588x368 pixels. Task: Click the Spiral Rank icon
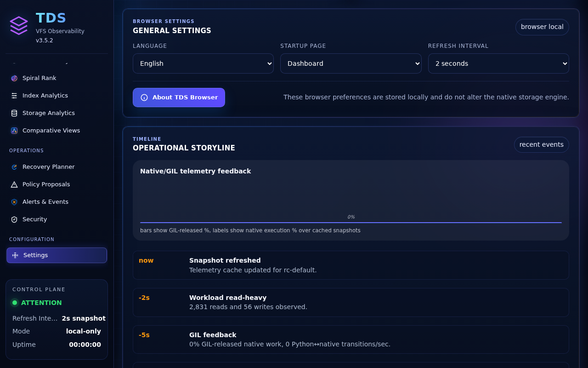pos(14,78)
